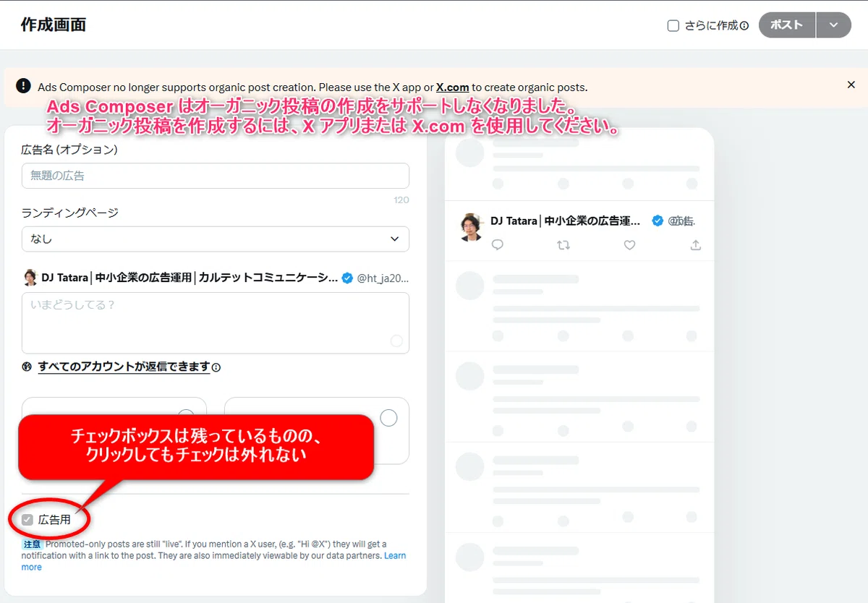868x603 pixels.
Task: Click the DJ Tatara avatar in the preview
Action: [472, 227]
